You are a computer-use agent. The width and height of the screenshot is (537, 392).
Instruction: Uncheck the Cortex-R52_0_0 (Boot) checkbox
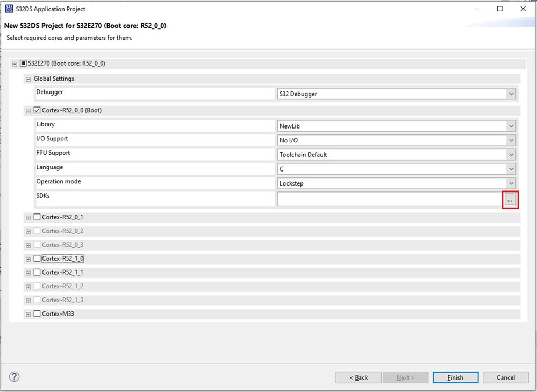(x=37, y=110)
